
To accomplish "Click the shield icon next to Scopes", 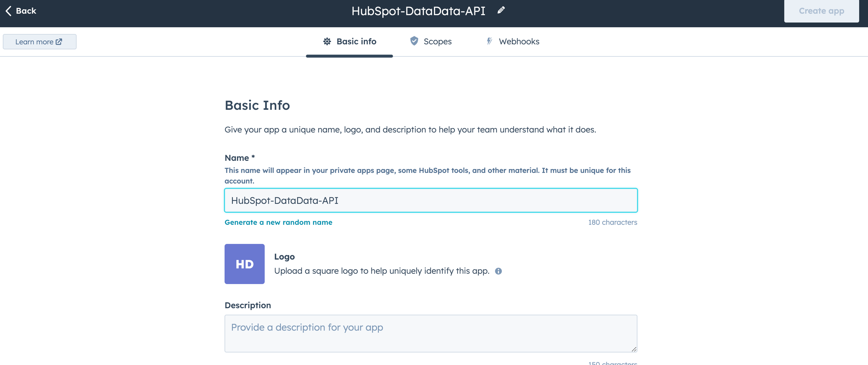I will (414, 41).
